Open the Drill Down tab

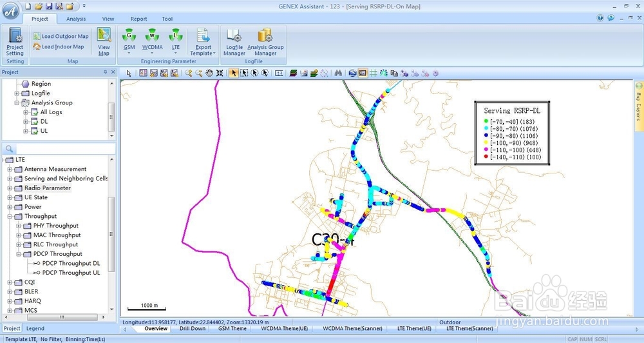point(192,329)
